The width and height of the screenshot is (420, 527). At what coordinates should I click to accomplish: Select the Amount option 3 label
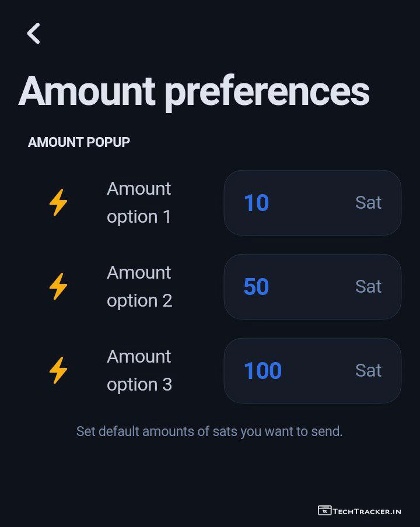tap(139, 371)
